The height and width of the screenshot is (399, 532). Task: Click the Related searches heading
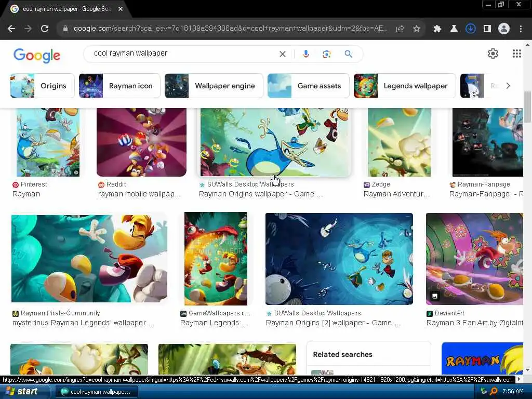point(343,354)
